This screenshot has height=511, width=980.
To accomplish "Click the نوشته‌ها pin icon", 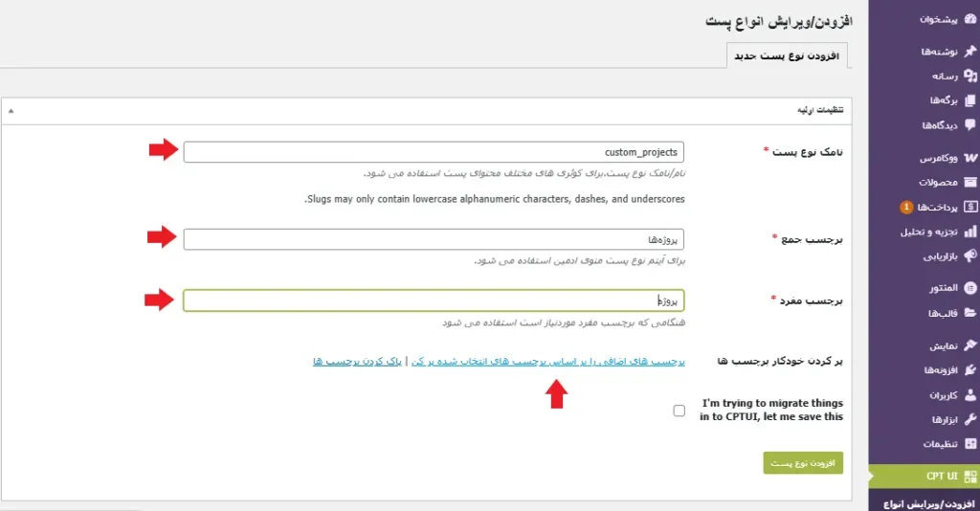I will (970, 52).
